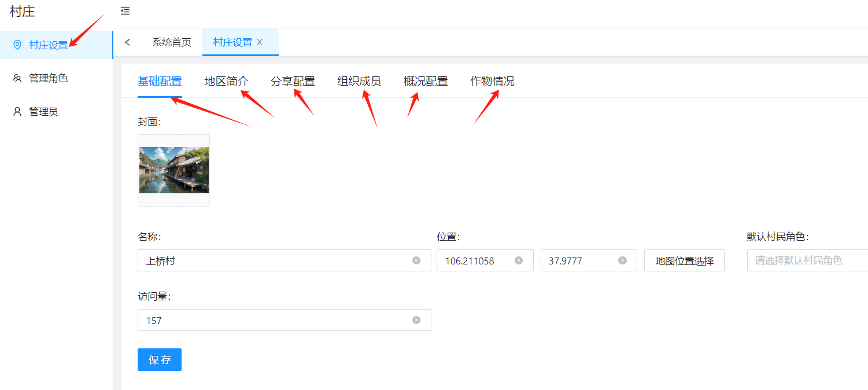This screenshot has width=868, height=390.
Task: Collapse the sidebar with the menu fold icon
Action: [125, 11]
